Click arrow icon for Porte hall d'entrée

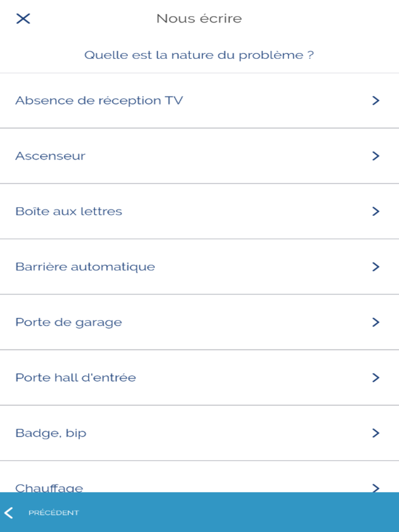coord(375,378)
